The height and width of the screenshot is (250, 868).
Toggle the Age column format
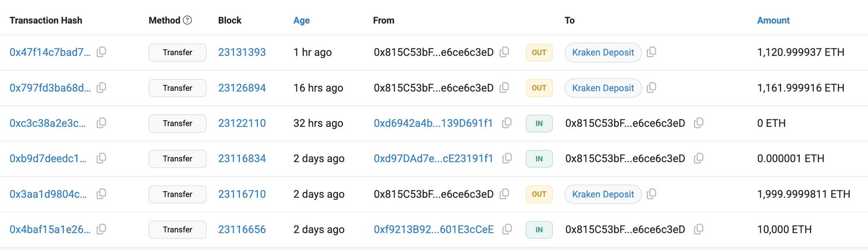(301, 20)
